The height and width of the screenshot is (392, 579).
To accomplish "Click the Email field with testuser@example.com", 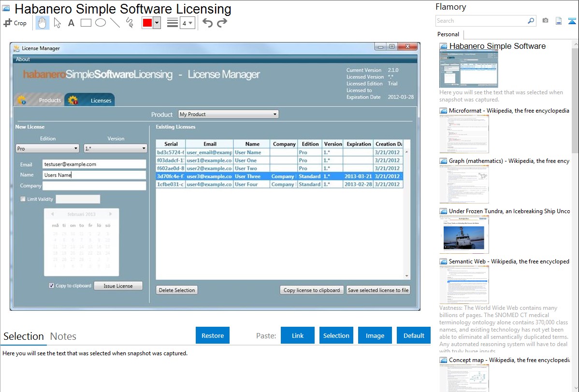I will click(94, 164).
